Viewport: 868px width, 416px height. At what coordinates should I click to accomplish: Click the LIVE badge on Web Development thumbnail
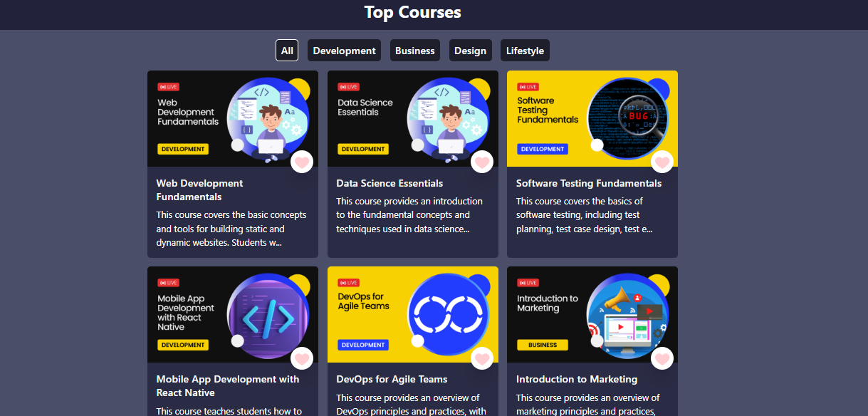[169, 87]
